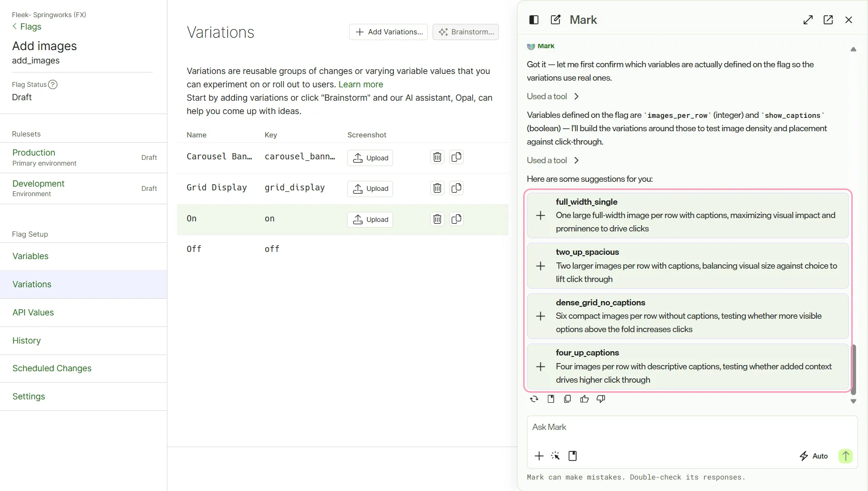Add the two_up_spacious suggestion
868x491 pixels.
540,266
